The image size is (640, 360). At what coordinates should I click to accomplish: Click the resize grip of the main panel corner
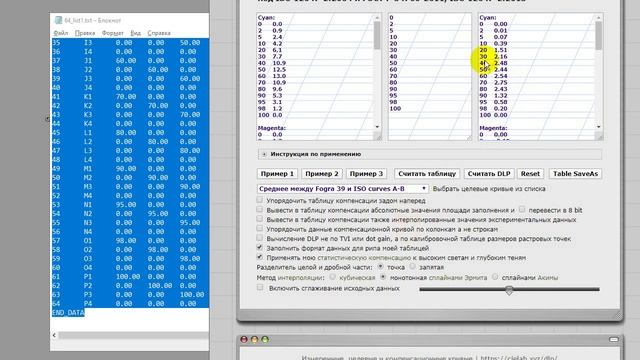617,315
